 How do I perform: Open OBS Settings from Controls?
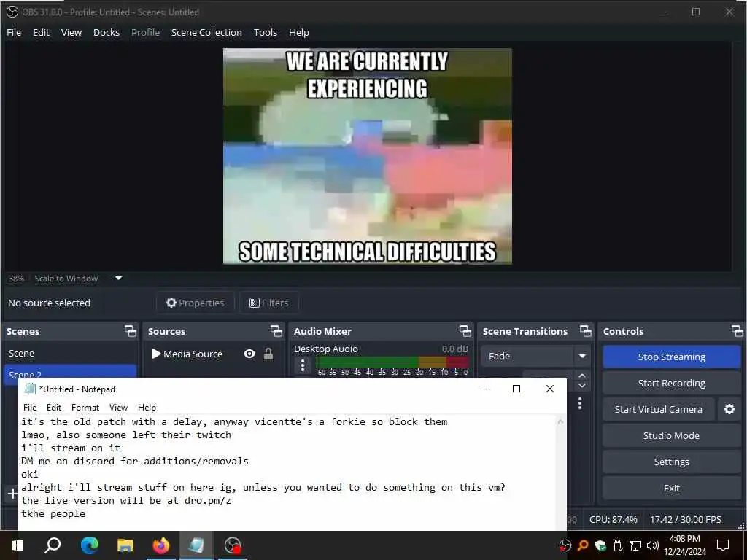672,462
